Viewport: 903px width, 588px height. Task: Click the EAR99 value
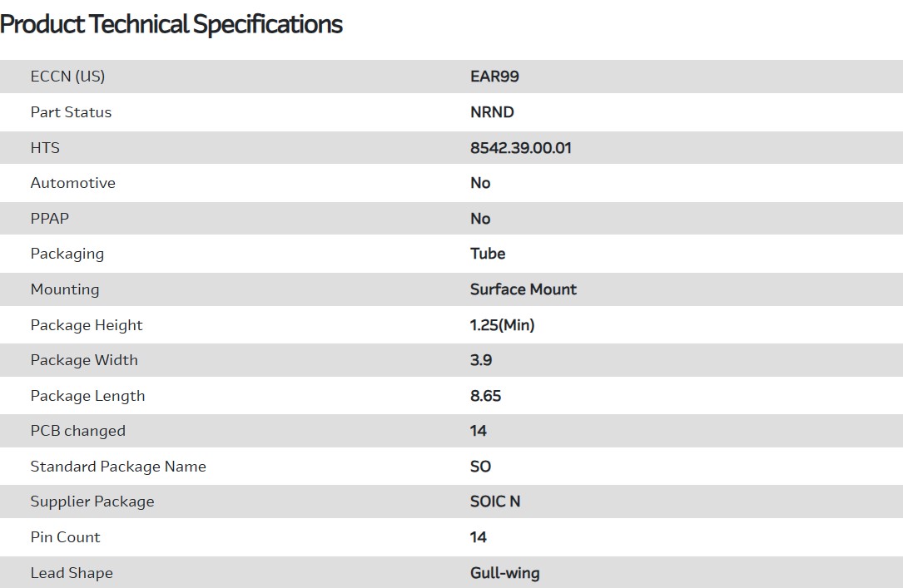point(494,77)
